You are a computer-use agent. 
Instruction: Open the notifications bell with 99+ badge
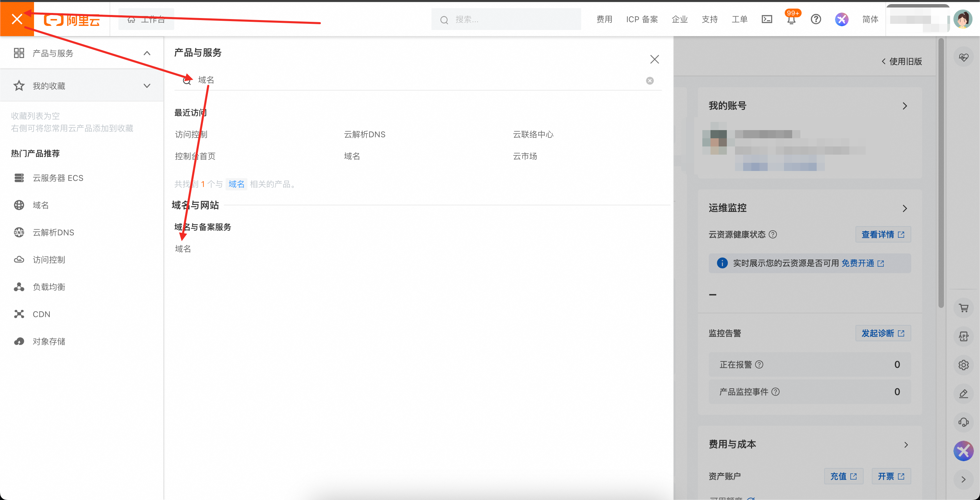coord(791,20)
